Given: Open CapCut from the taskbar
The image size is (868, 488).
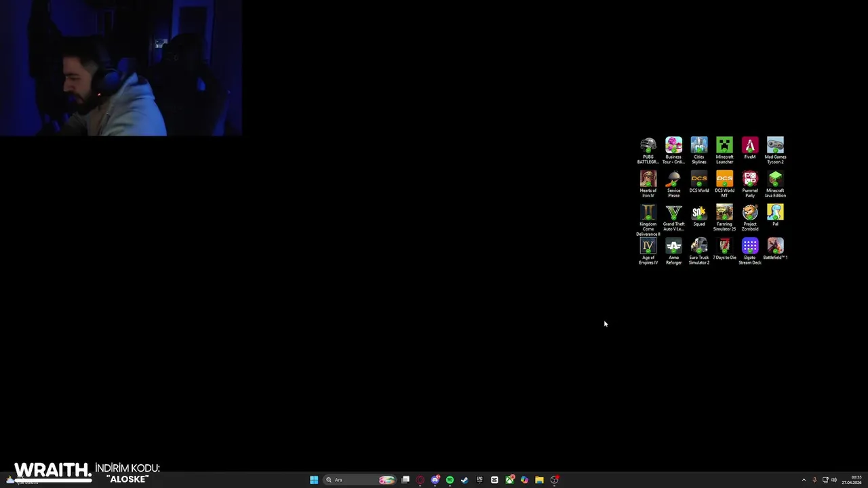Looking at the screenshot, I should 494,480.
